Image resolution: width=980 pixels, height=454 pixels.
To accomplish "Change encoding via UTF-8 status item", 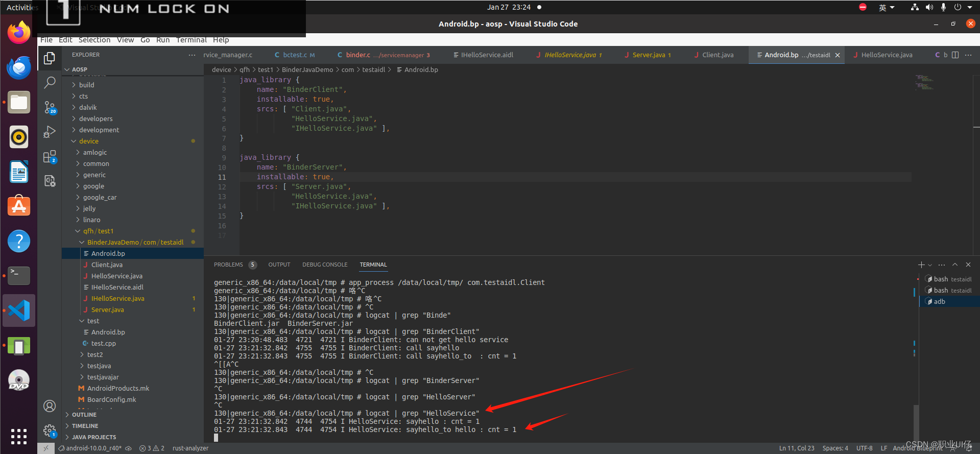I will coord(864,448).
